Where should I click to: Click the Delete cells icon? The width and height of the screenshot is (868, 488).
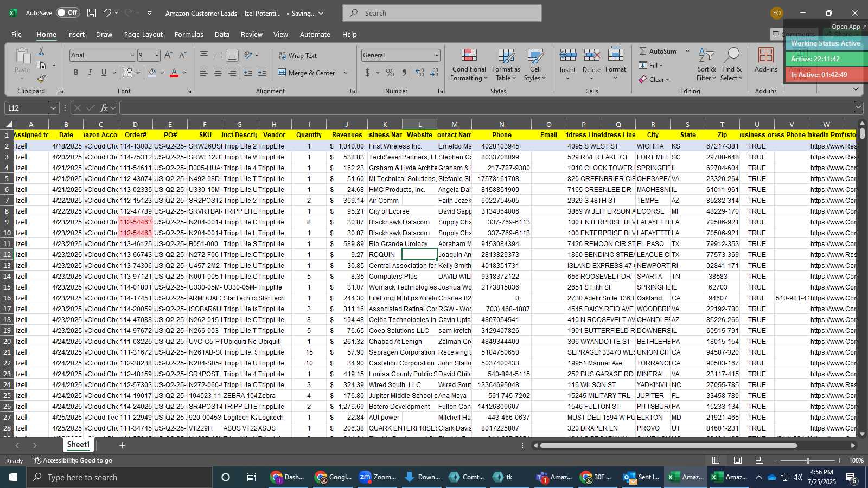point(591,55)
